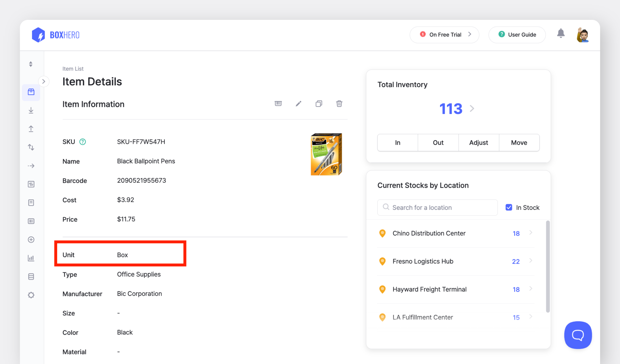The height and width of the screenshot is (364, 620).
Task: Click the pencil edit item icon
Action: coord(298,104)
